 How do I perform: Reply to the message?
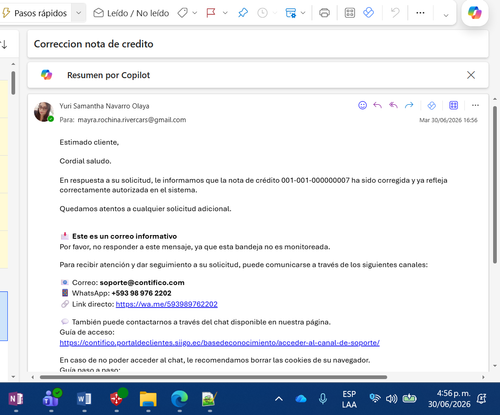click(377, 105)
